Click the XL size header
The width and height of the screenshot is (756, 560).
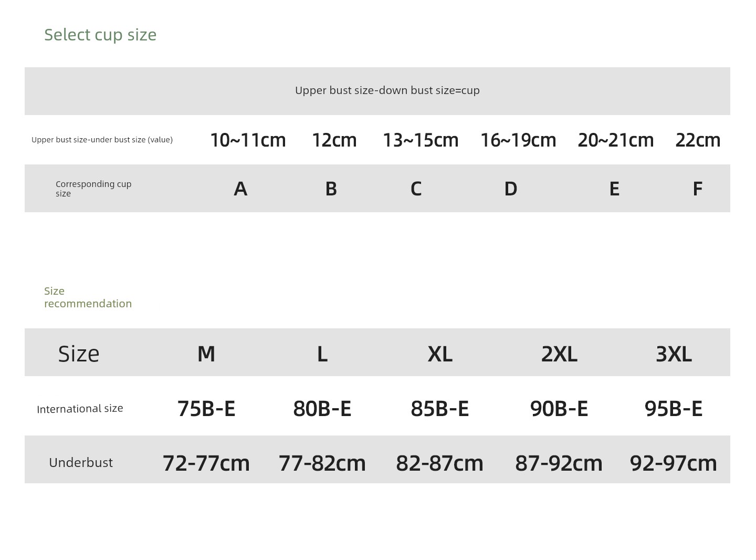440,354
